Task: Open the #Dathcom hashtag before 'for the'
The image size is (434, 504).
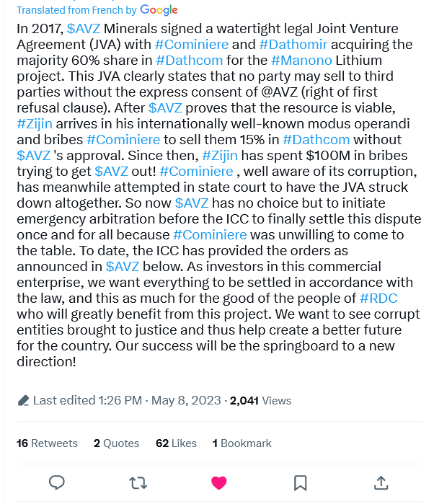Action: point(190,61)
